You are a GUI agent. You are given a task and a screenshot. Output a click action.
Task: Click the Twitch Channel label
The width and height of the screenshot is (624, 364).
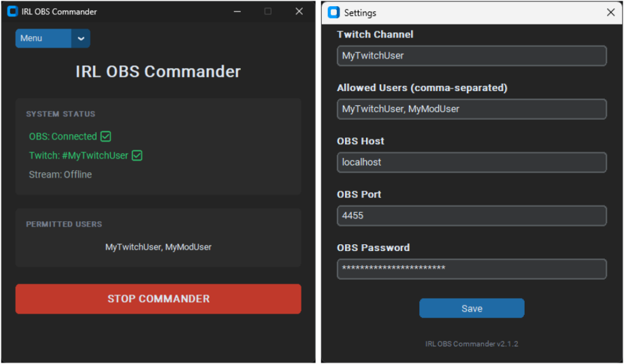pos(375,35)
